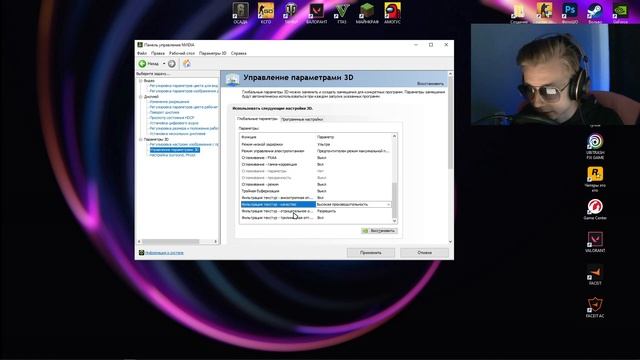Click the settings list scrollbar up arrow
The width and height of the screenshot is (640, 360).
coord(394,136)
